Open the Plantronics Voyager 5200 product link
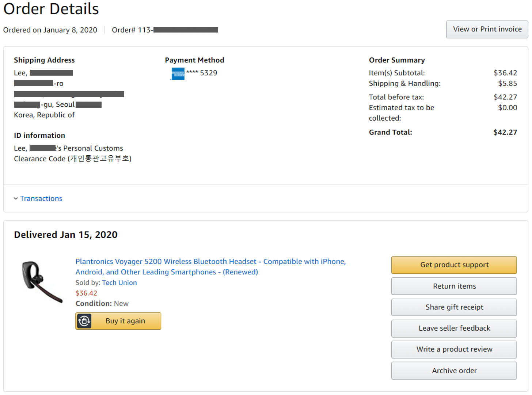 pos(210,267)
